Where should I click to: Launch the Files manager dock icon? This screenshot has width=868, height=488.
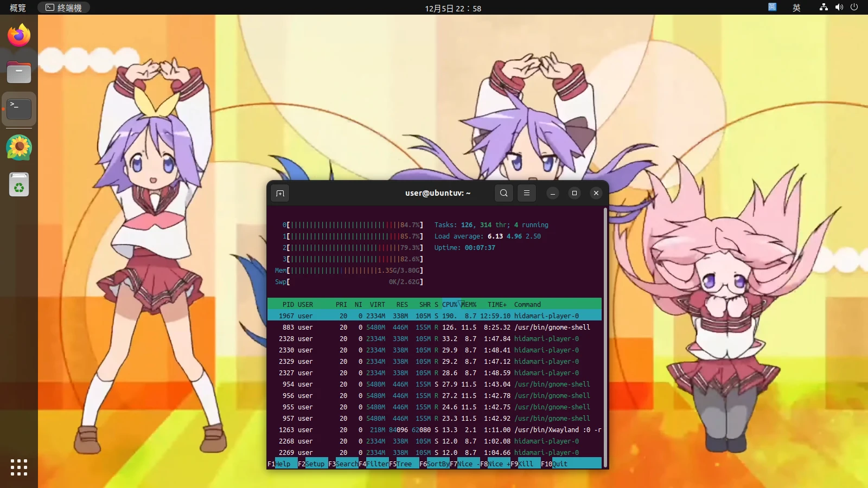[x=19, y=72]
